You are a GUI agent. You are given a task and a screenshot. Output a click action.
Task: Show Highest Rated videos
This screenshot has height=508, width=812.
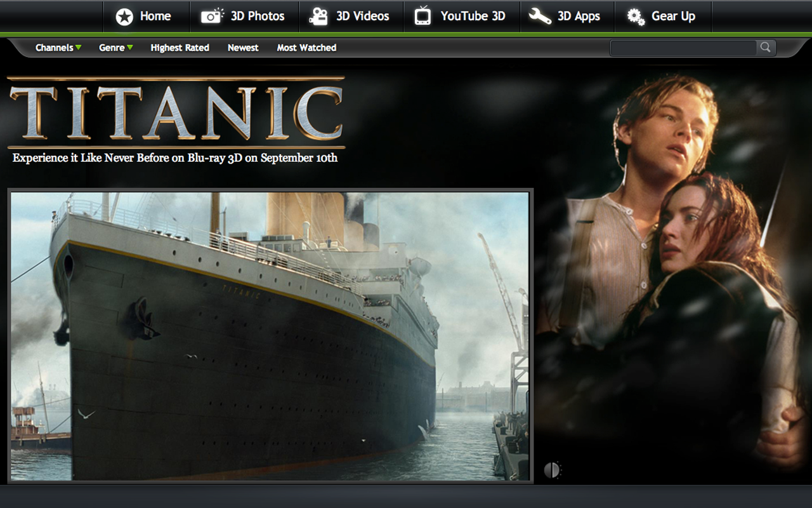point(180,48)
